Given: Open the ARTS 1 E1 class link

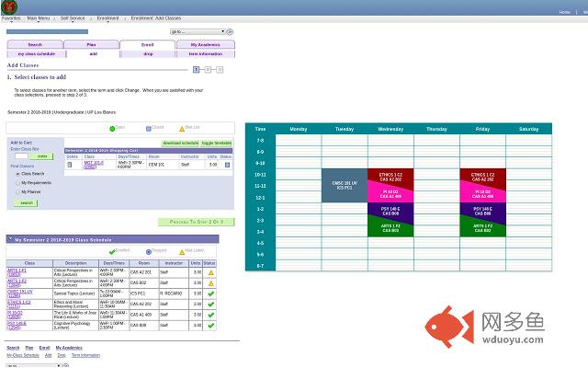Looking at the screenshot, I should pyautogui.click(x=17, y=272).
